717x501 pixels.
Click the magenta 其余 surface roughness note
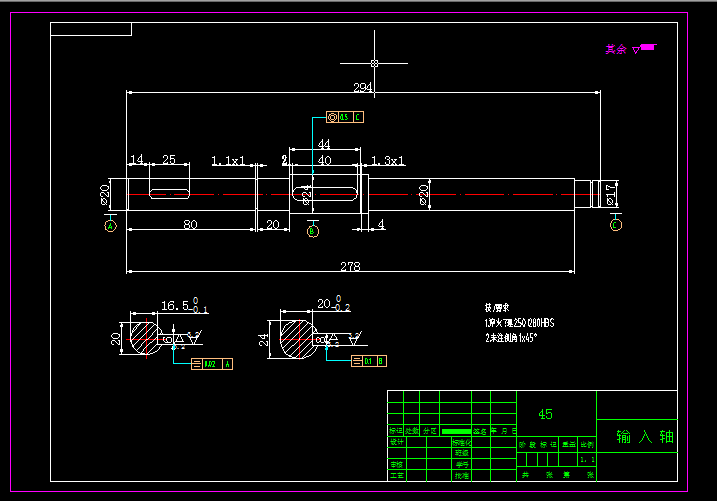[x=615, y=49]
